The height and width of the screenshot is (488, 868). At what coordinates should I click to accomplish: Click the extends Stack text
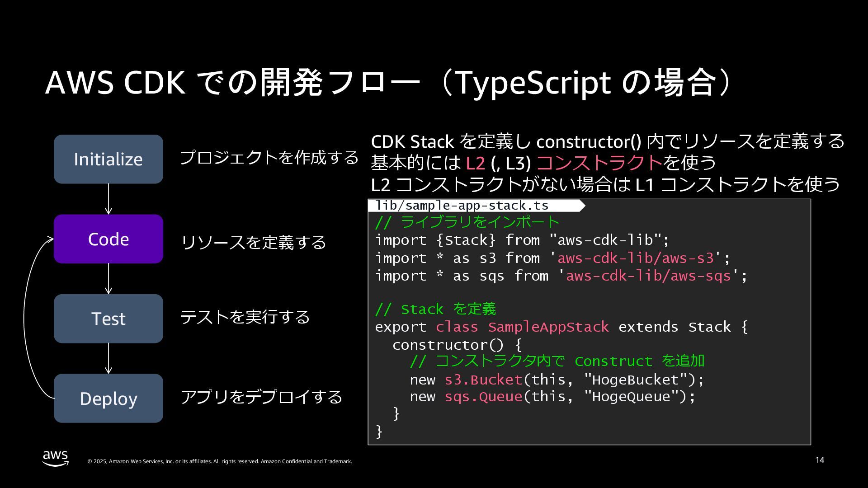(675, 327)
